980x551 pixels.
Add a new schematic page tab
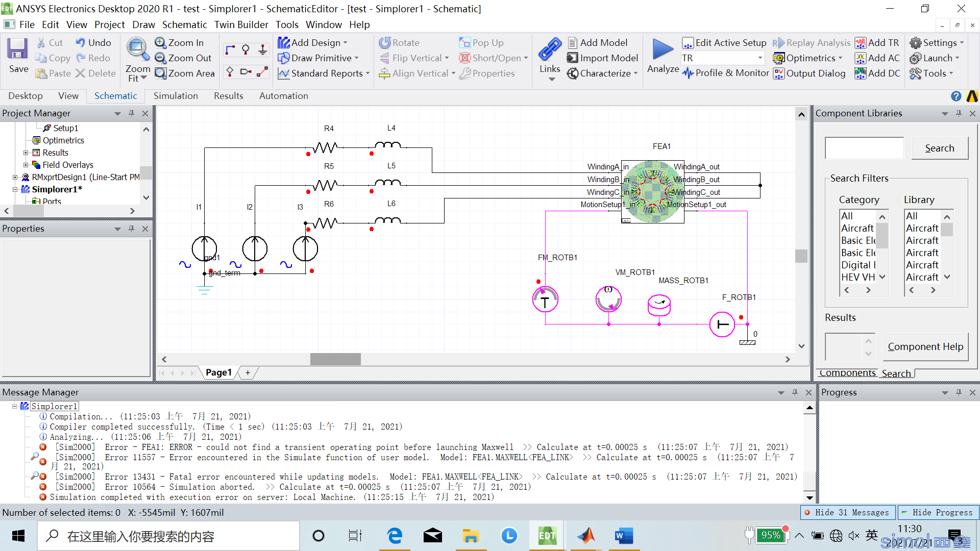tap(248, 372)
